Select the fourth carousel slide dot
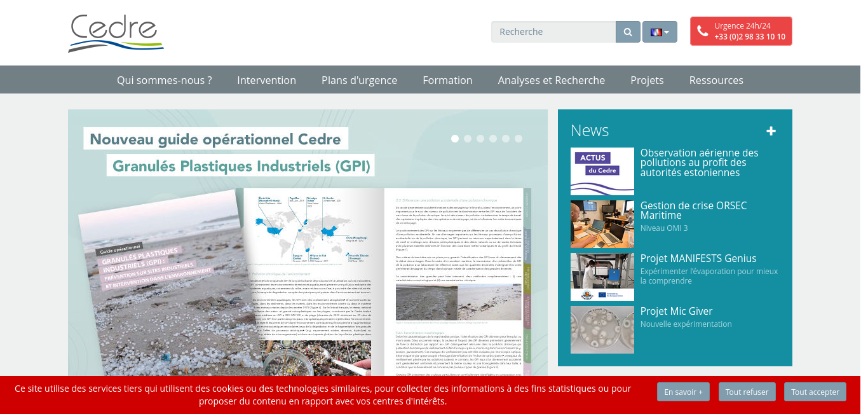Viewport: 868px width, 414px height. coord(493,139)
